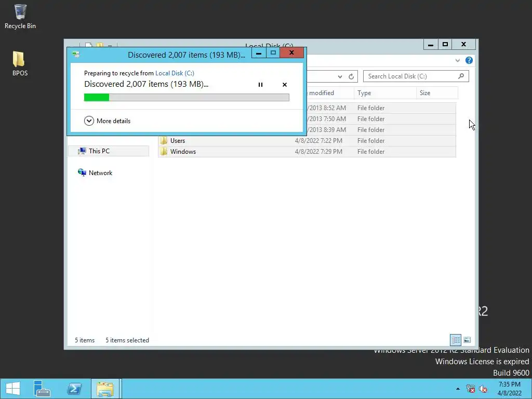This screenshot has width=532, height=399.
Task: Switch to Details view in the status bar
Action: point(455,340)
